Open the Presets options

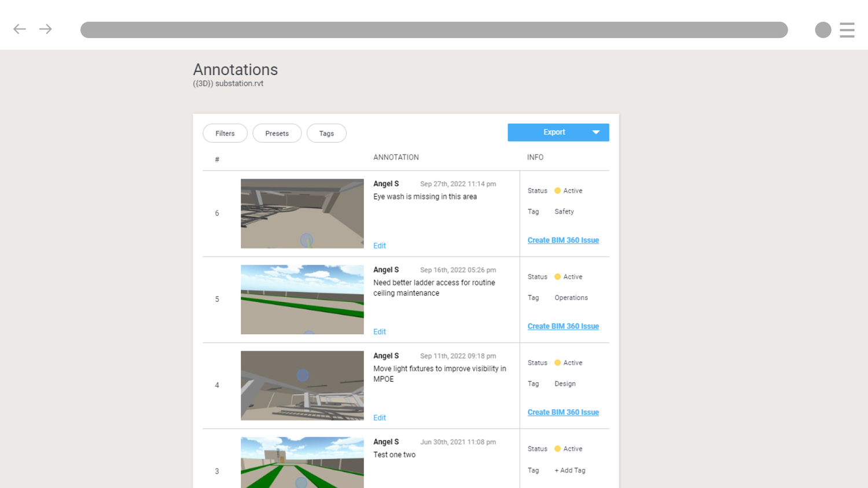pos(277,133)
